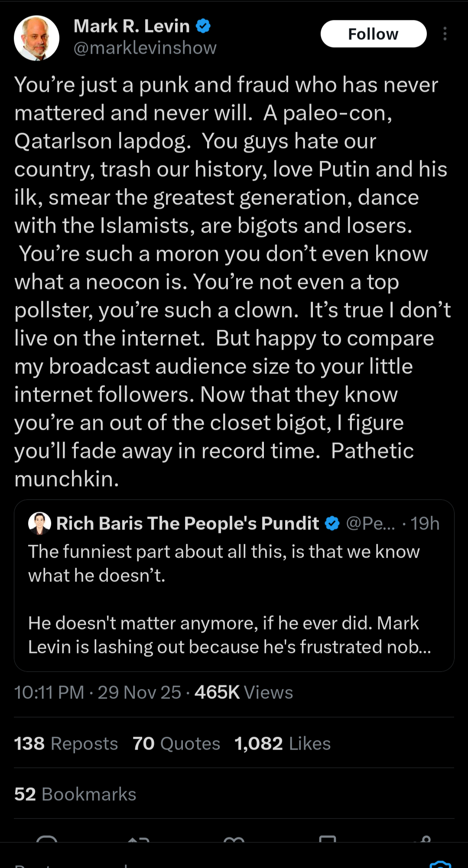Tap the repost arrows icon

pos(139,840)
